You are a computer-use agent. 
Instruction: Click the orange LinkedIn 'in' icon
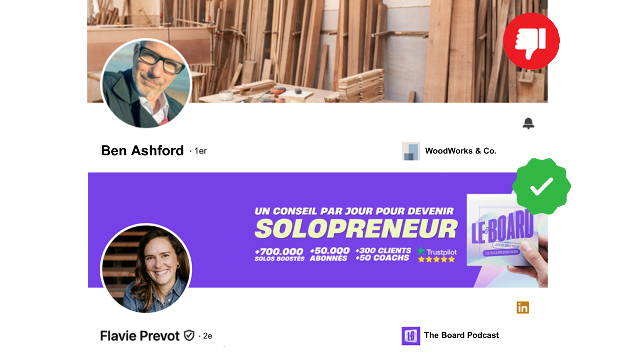(523, 308)
